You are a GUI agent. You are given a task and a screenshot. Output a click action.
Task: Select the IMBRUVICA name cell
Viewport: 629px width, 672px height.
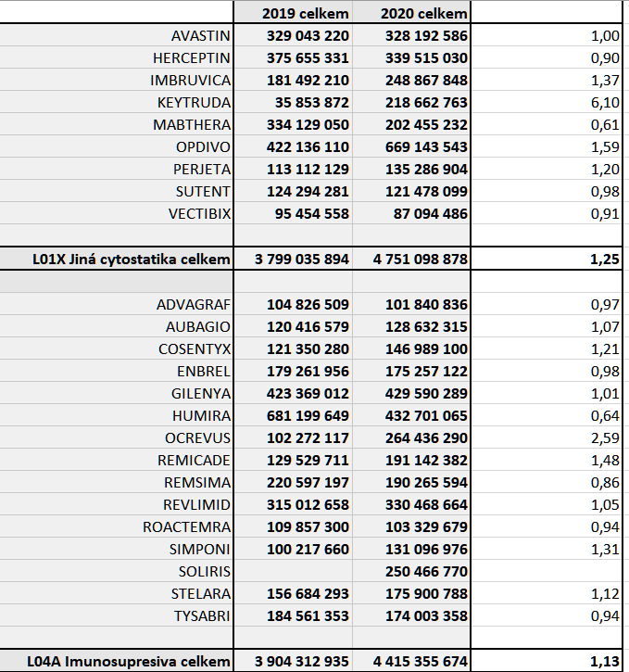click(x=117, y=80)
